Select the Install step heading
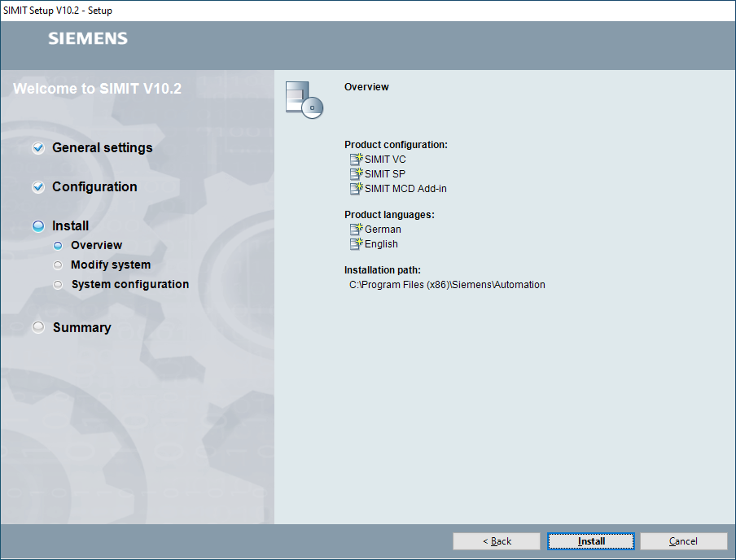The height and width of the screenshot is (560, 736). pos(69,225)
